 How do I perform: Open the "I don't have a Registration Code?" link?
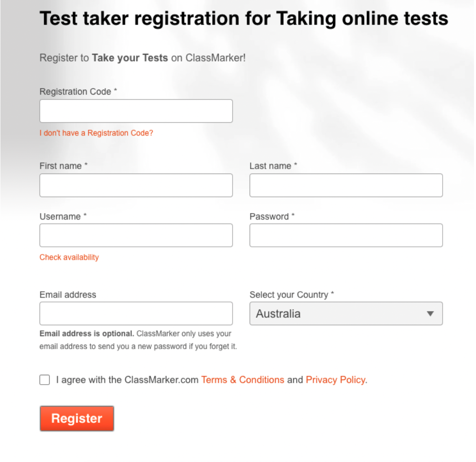tap(96, 133)
